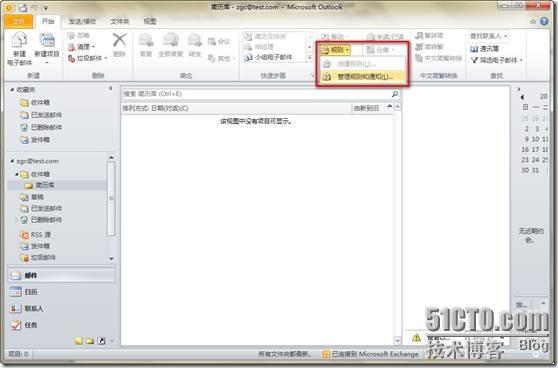Minimize the ribbon with caret icon
This screenshot has height=368, width=558.
tap(533, 21)
